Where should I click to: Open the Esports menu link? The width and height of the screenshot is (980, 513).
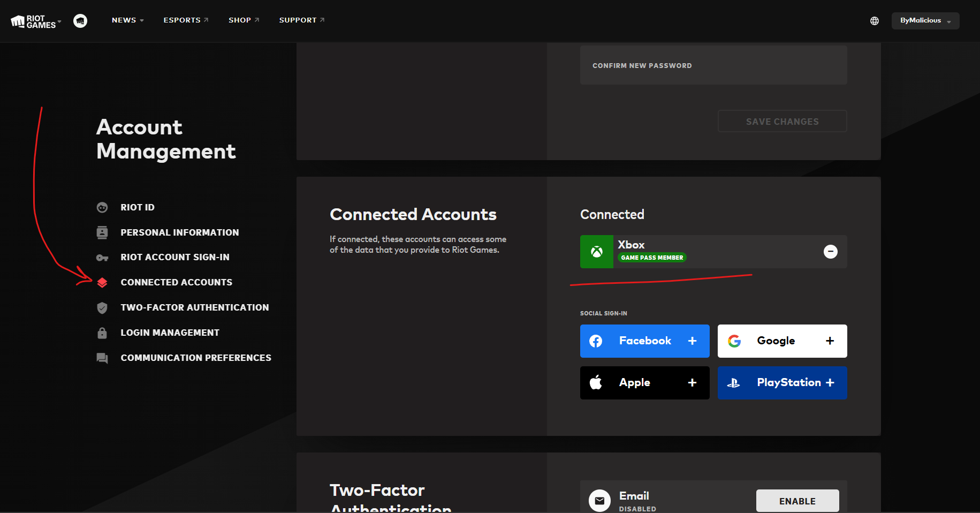186,20
